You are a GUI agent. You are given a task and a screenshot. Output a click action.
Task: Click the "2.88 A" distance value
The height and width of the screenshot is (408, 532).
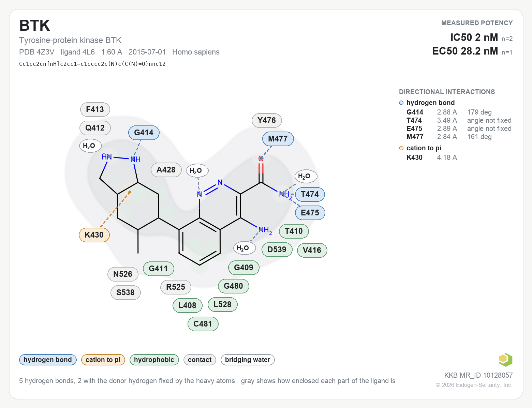coord(447,112)
